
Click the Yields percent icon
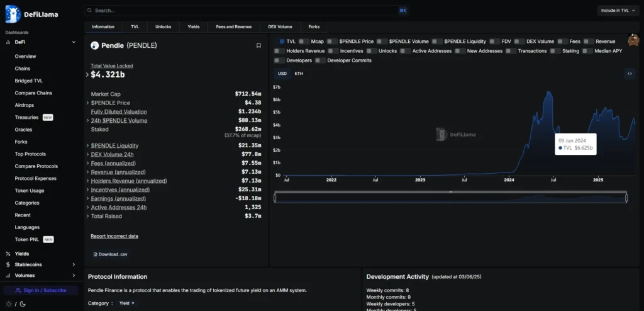click(8, 254)
